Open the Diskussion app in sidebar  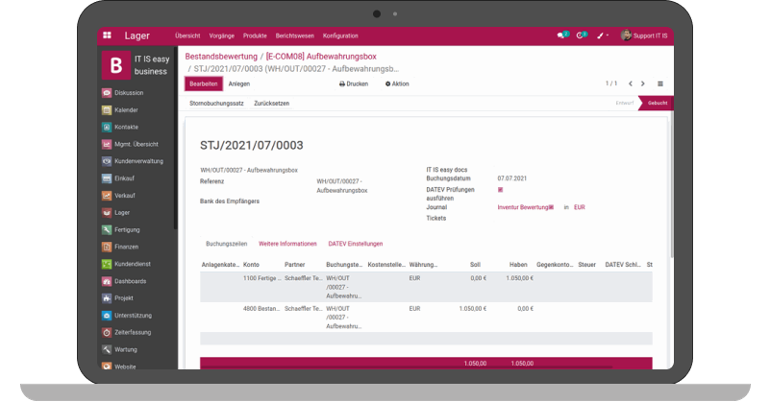(x=128, y=92)
